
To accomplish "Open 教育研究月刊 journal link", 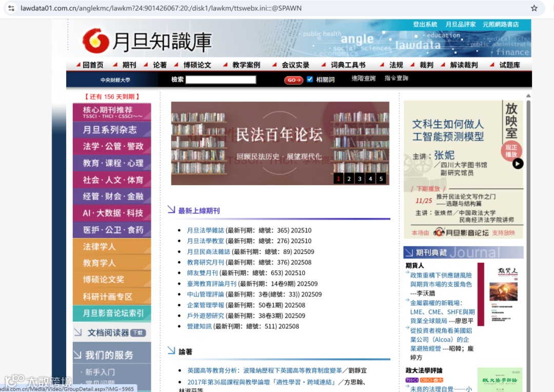I will click(205, 262).
